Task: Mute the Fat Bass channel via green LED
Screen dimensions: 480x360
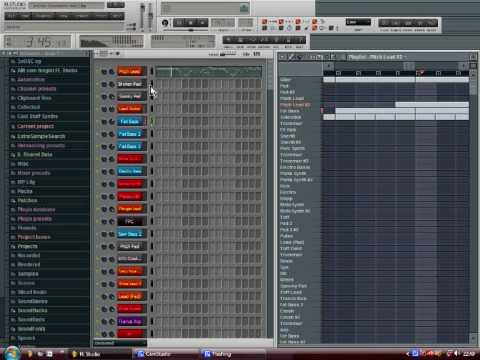Action: pos(98,122)
